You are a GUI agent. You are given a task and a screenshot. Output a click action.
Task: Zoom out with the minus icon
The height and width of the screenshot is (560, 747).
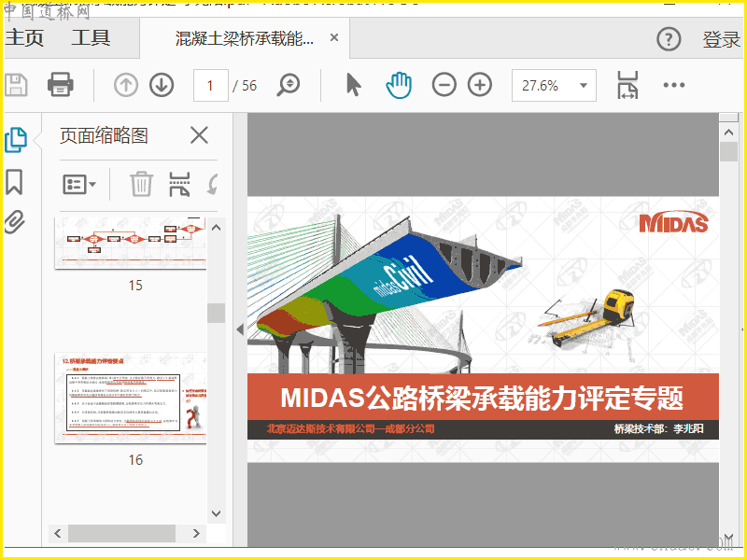tap(444, 85)
